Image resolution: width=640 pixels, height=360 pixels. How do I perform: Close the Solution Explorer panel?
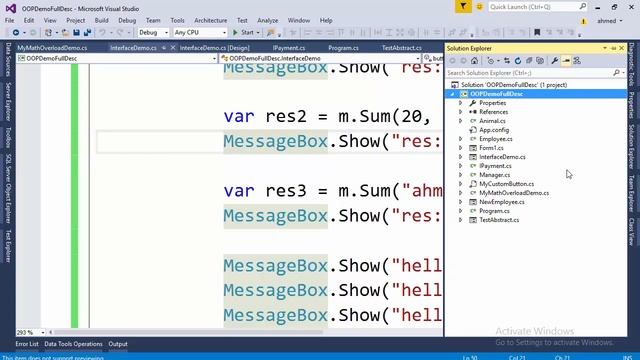(622, 48)
